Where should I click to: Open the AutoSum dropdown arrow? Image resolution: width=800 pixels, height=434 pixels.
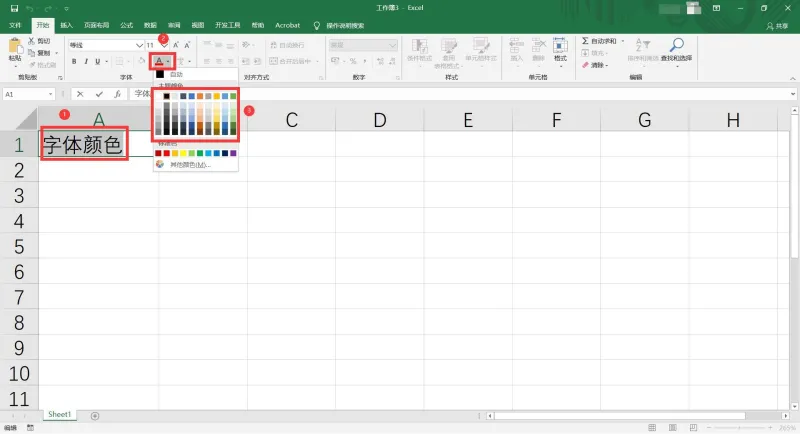(623, 41)
